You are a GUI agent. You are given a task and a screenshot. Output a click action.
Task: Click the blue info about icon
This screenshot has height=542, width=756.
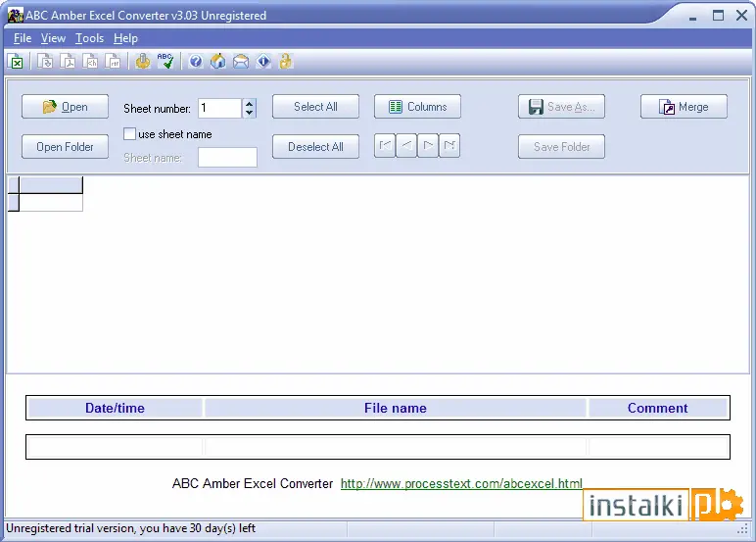click(x=263, y=62)
